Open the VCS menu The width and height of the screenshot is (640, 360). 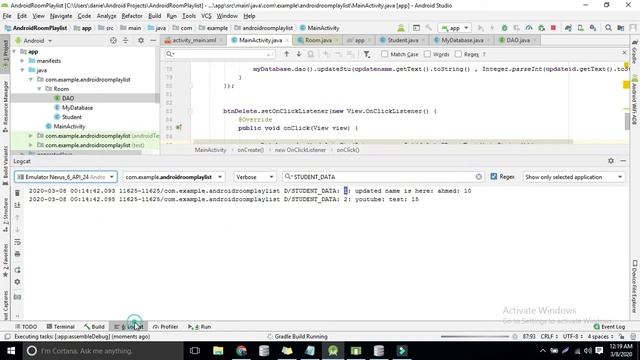coord(206,16)
